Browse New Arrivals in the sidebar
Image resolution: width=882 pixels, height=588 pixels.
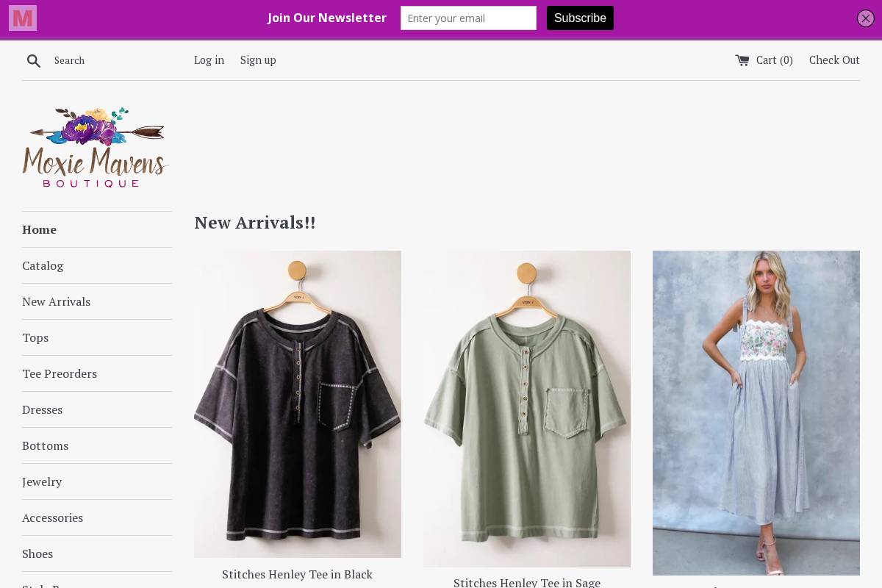coord(57,301)
